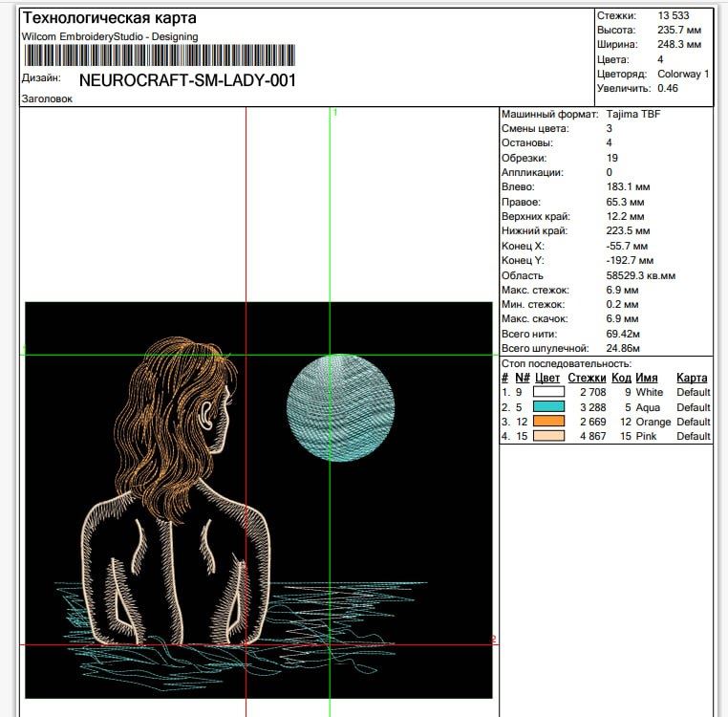Screen dimensions: 728x717
Task: Select the design name NEUROCRAFT-SM-LADY-001
Action: point(187,80)
